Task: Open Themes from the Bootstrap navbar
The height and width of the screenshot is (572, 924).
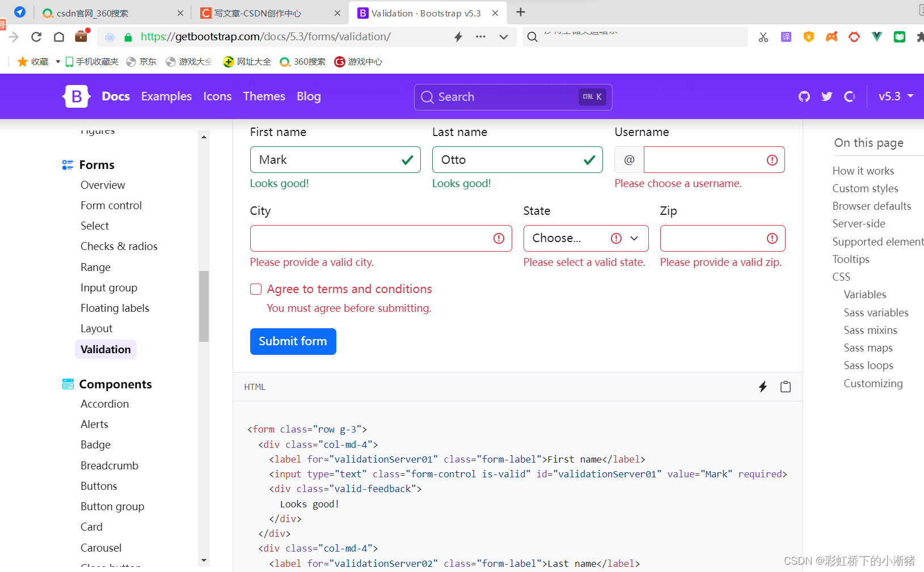Action: [x=264, y=96]
